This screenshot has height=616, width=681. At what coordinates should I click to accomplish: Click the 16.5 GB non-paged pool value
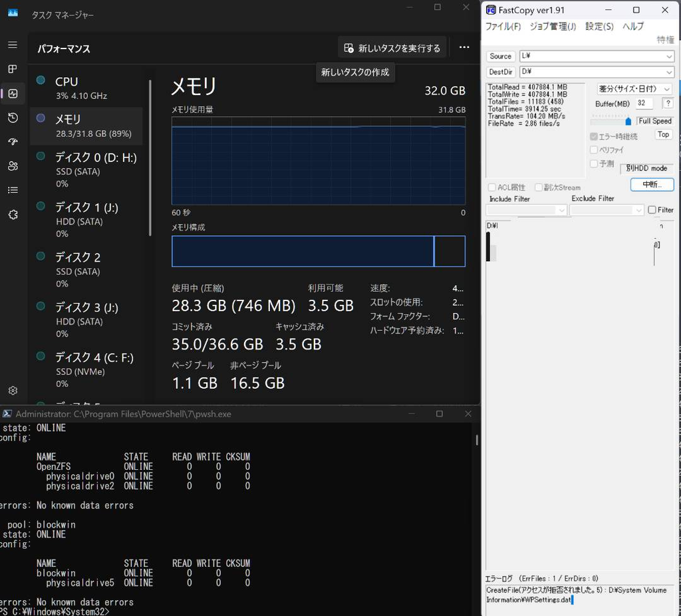click(257, 383)
